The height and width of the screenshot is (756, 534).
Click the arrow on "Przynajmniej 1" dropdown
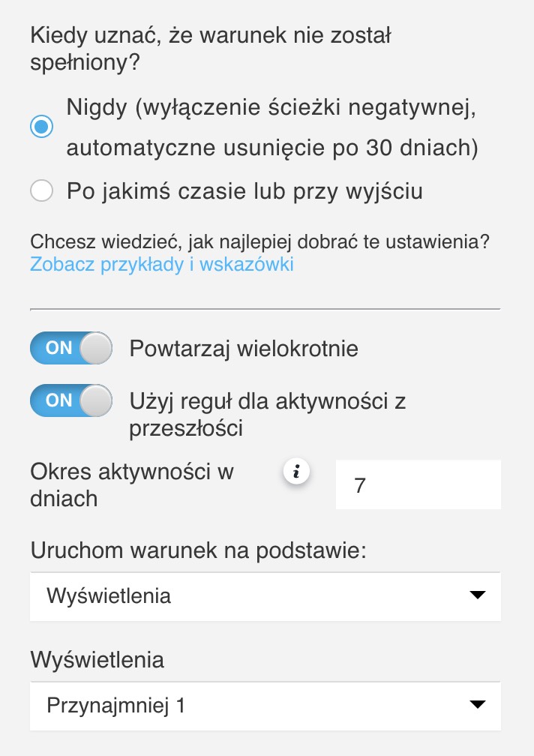click(476, 705)
